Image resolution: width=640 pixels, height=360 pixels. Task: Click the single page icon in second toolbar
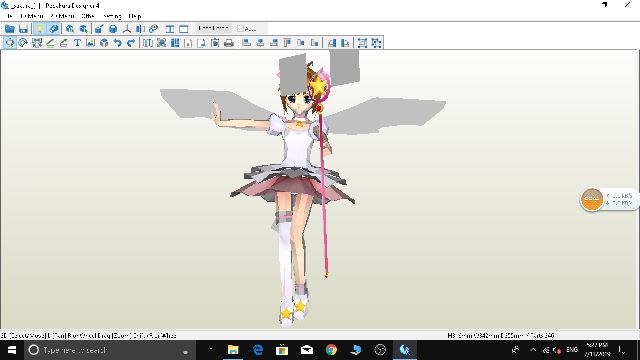(x=188, y=42)
